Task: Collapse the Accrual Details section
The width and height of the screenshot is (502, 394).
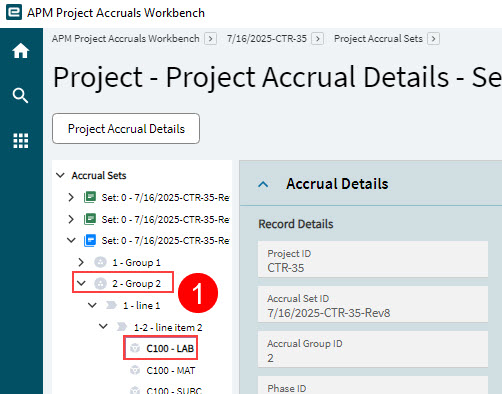Action: [x=263, y=184]
